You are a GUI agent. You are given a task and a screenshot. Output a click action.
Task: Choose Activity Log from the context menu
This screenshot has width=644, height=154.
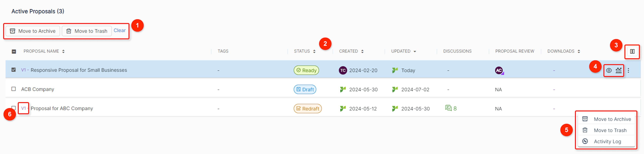(x=607, y=141)
